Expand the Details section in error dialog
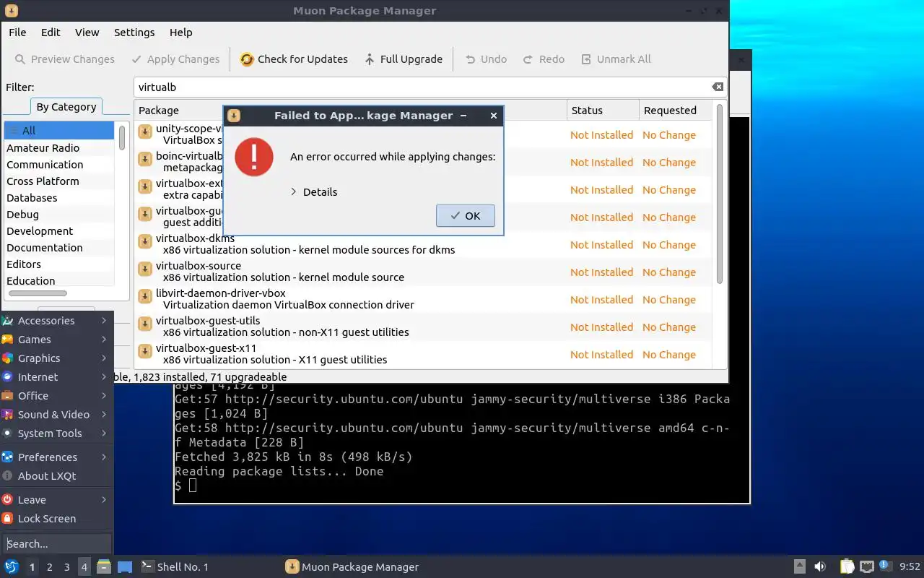This screenshot has width=924, height=578. pyautogui.click(x=313, y=192)
